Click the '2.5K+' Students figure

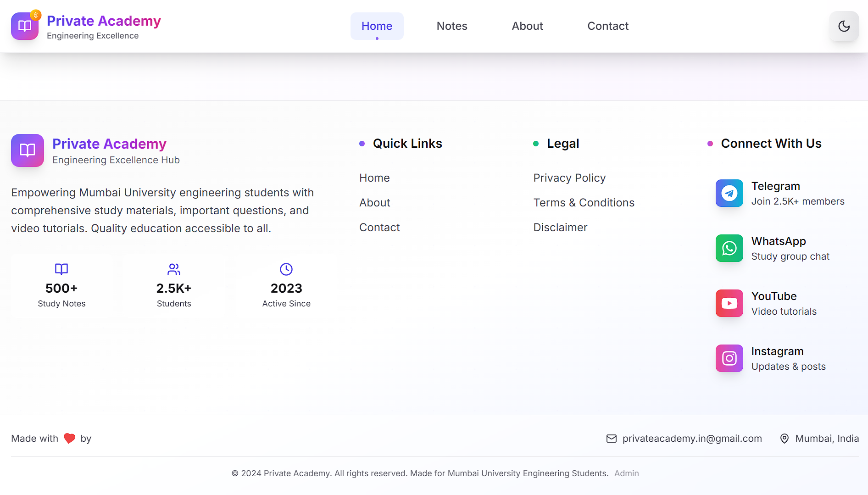[x=174, y=288]
